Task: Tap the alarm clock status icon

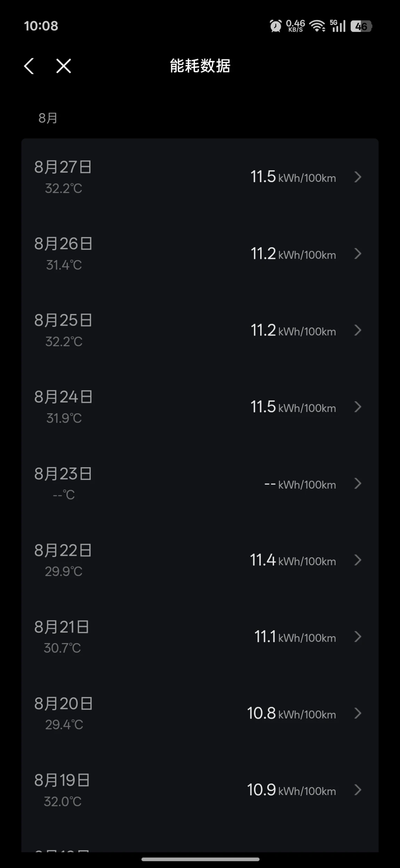Action: tap(276, 26)
